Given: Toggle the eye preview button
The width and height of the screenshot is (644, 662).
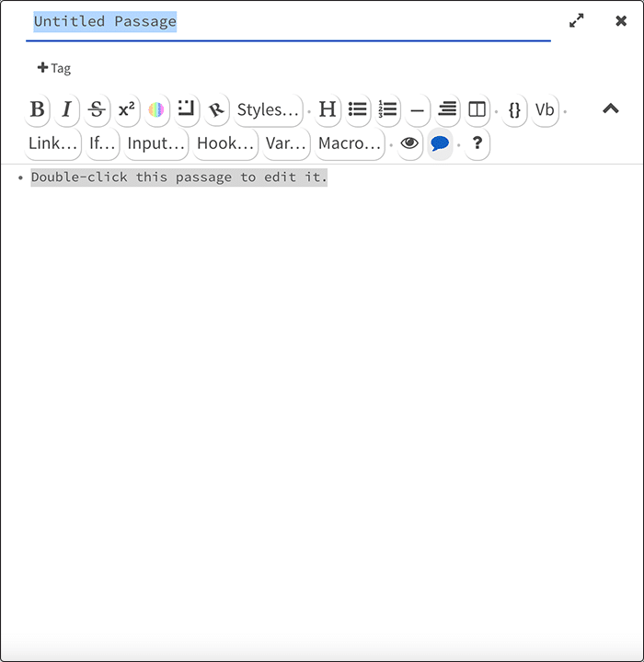Looking at the screenshot, I should click(409, 143).
